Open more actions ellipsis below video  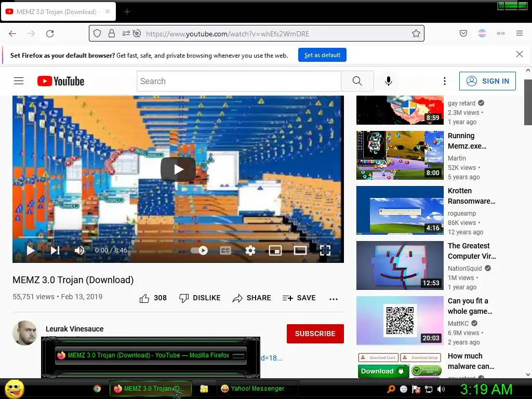[334, 299]
